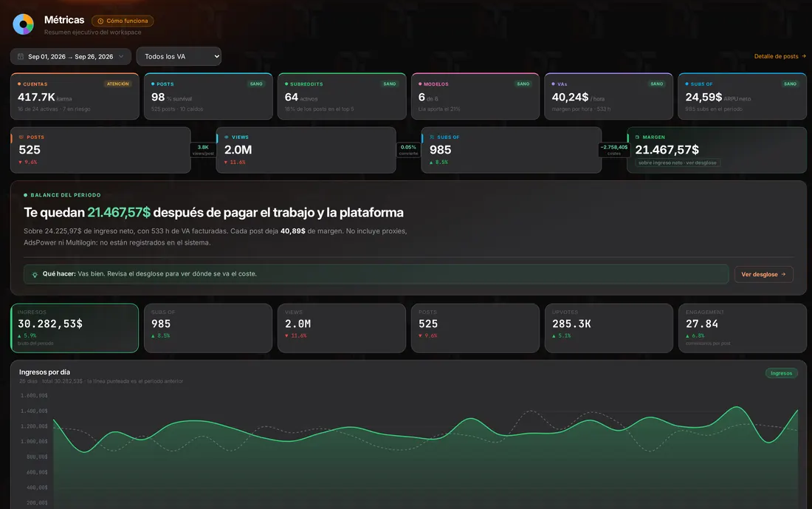812x509 pixels.
Task: Click the 0.05% convierte connector chip
Action: pos(409,150)
